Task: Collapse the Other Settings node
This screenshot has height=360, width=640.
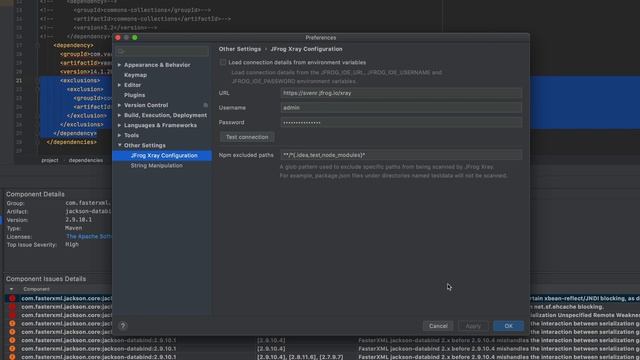Action: pyautogui.click(x=119, y=145)
